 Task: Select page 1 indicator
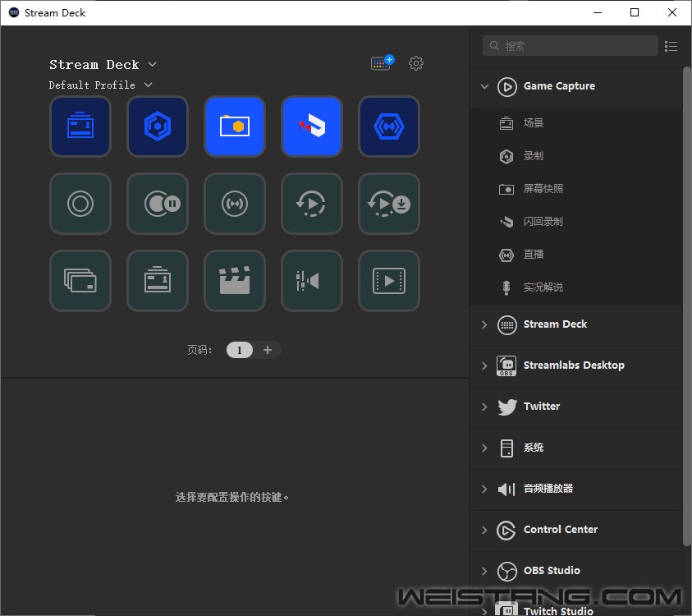point(239,350)
